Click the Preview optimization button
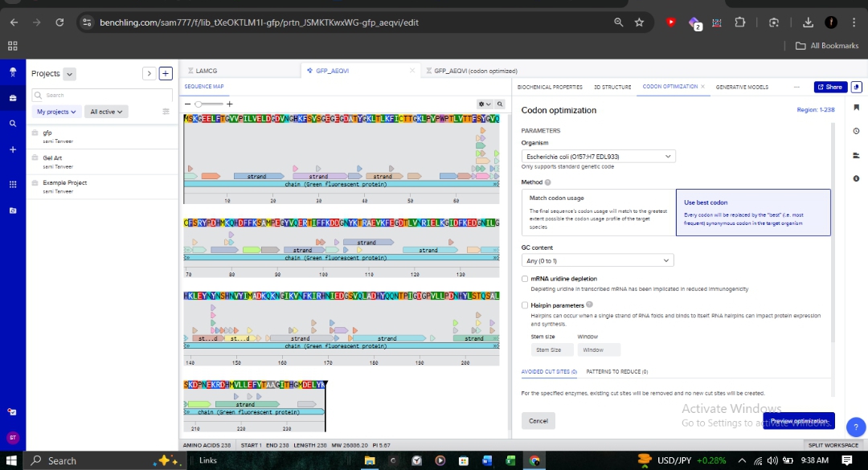This screenshot has width=868, height=470. pos(798,421)
